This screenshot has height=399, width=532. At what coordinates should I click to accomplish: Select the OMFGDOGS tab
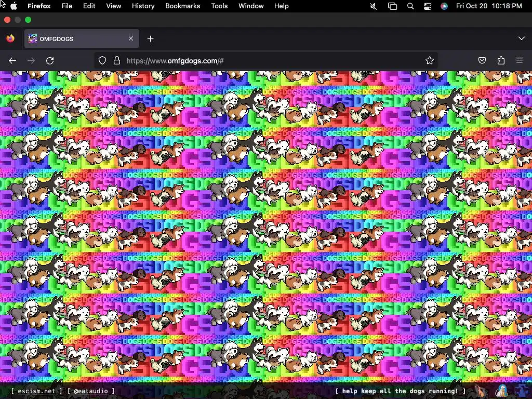click(82, 38)
